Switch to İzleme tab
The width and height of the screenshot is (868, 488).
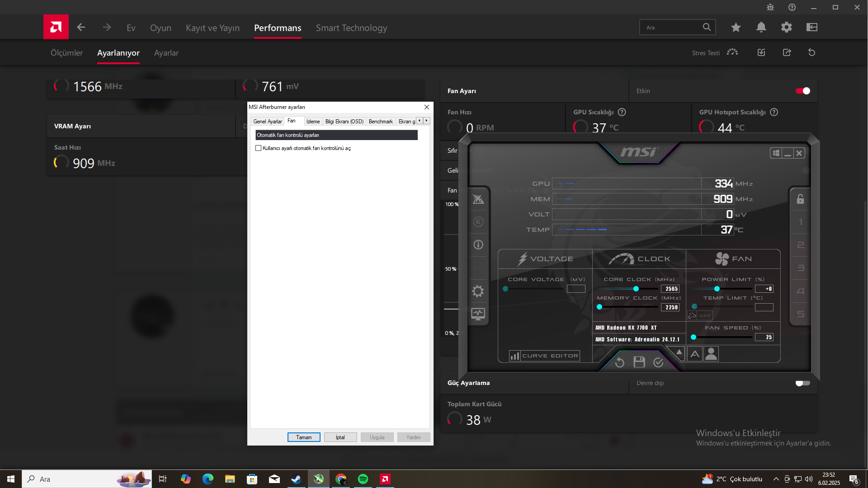coord(313,122)
